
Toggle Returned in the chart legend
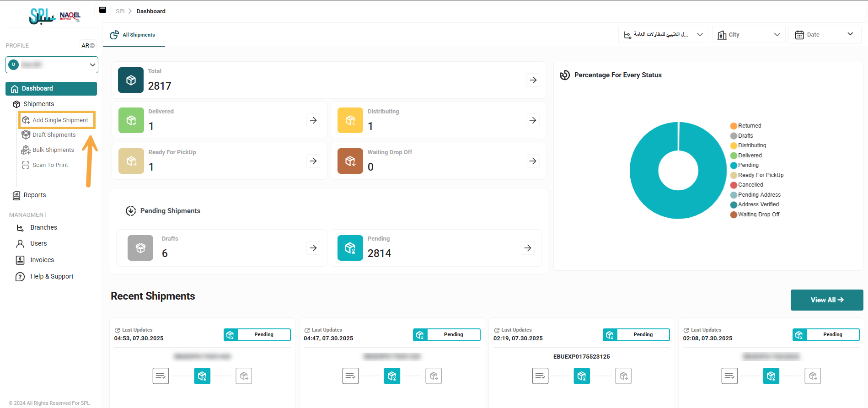749,126
